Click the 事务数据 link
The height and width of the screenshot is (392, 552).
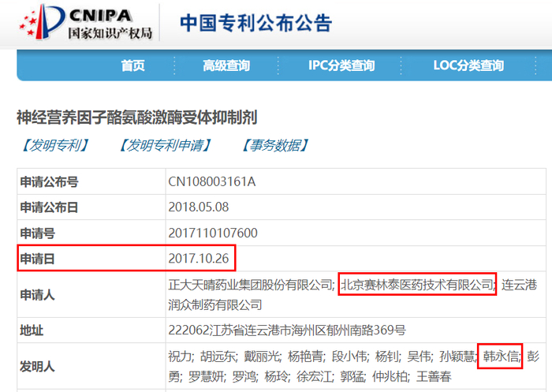275,145
